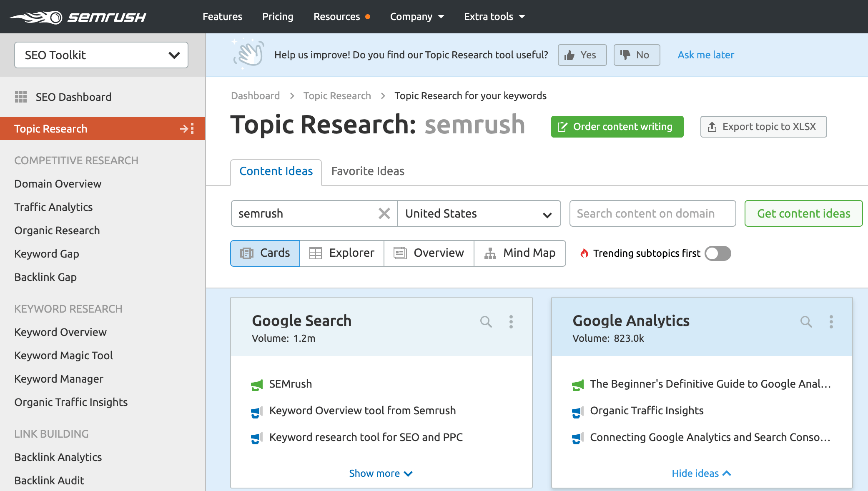
Task: Search within Google Search card
Action: click(x=486, y=321)
